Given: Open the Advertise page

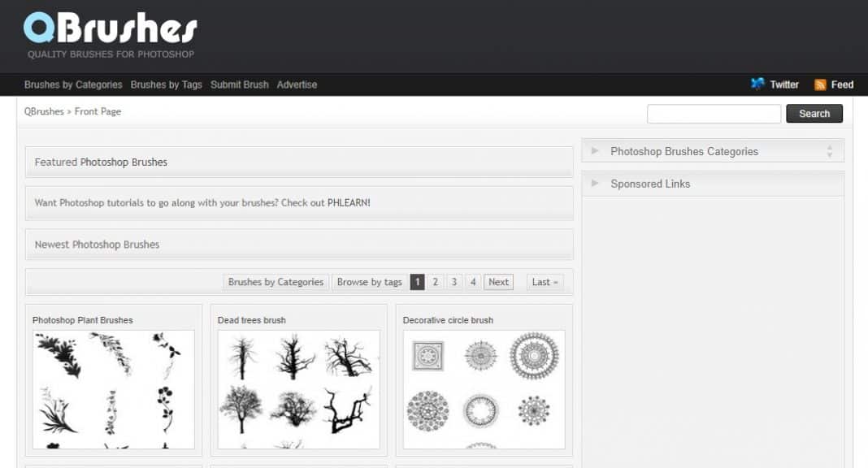Looking at the screenshot, I should point(297,84).
